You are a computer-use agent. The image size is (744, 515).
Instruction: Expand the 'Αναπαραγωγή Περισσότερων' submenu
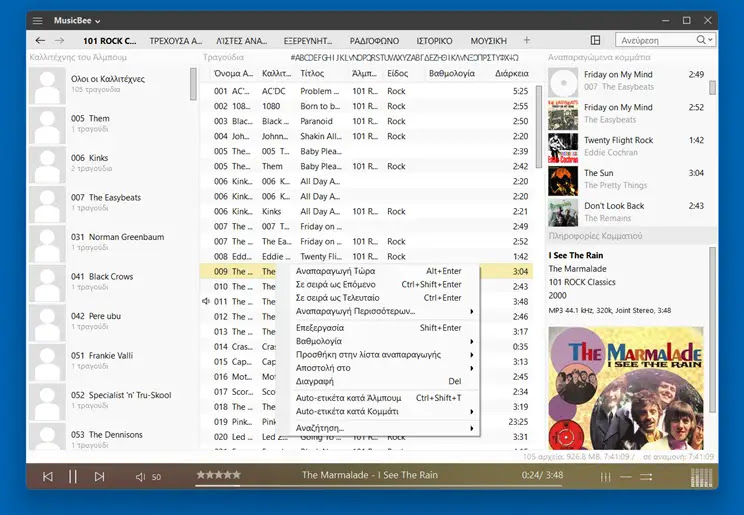(472, 311)
